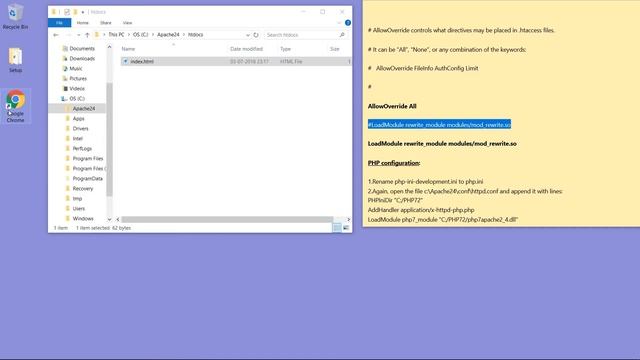
Task: Open the Quick Access toolbar customize dropdown
Action: pyautogui.click(x=83, y=12)
